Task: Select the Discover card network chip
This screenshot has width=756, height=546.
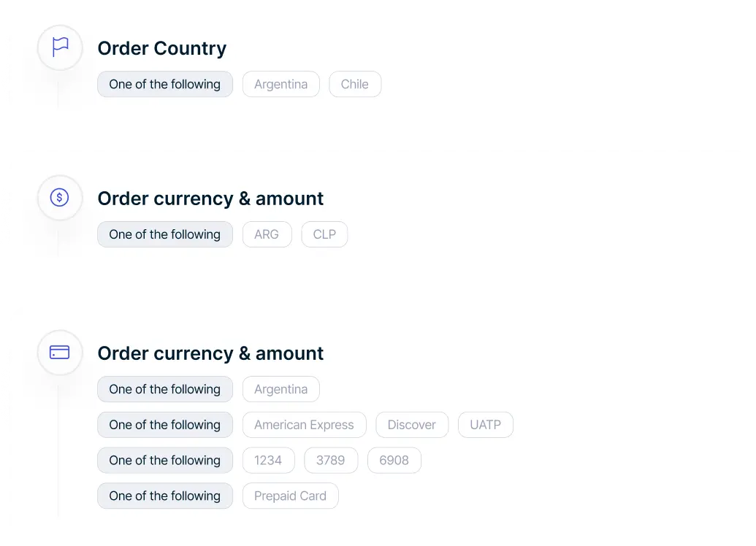Action: [x=411, y=424]
